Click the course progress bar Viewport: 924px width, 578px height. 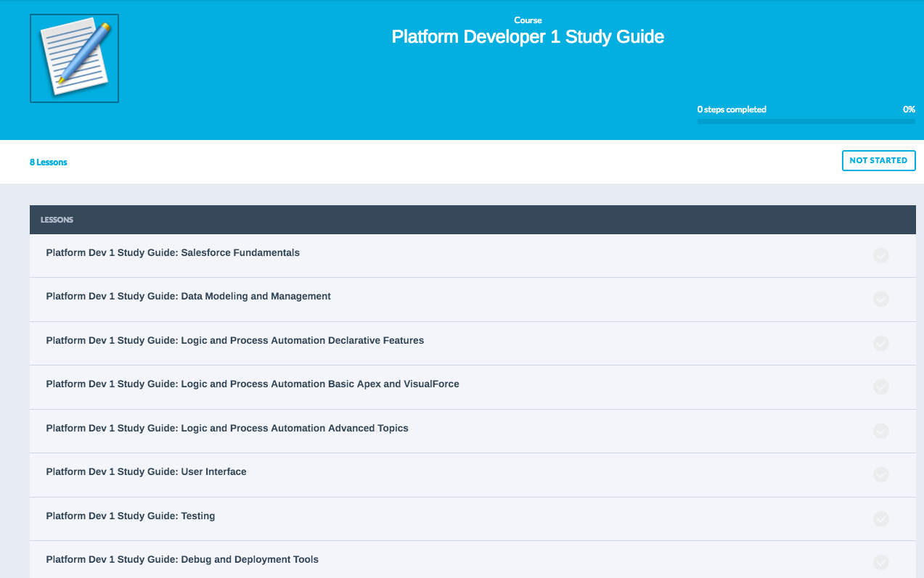click(x=806, y=122)
